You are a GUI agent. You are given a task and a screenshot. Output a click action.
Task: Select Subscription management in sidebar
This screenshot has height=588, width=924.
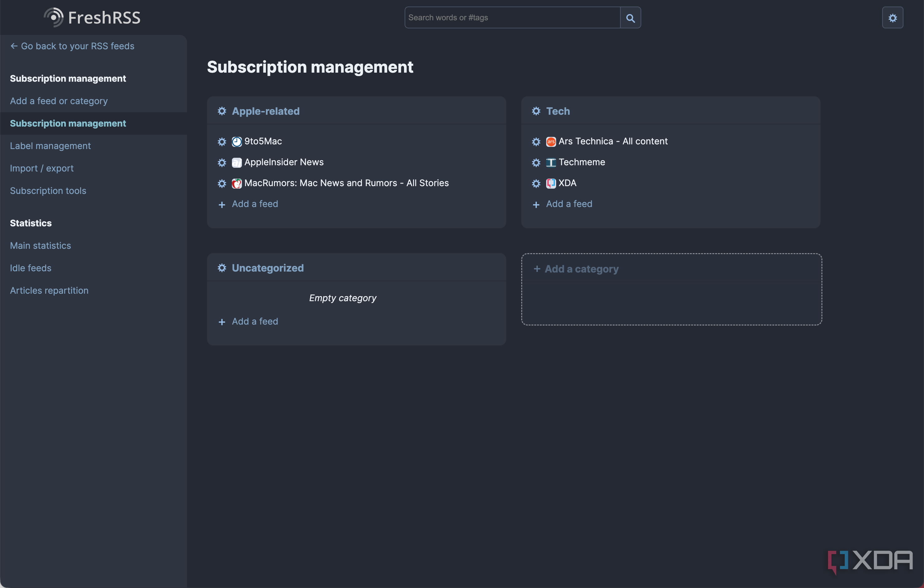click(x=68, y=123)
